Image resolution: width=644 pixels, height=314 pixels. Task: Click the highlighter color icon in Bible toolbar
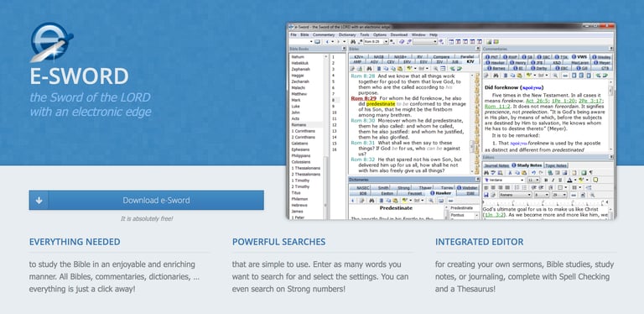click(x=409, y=68)
